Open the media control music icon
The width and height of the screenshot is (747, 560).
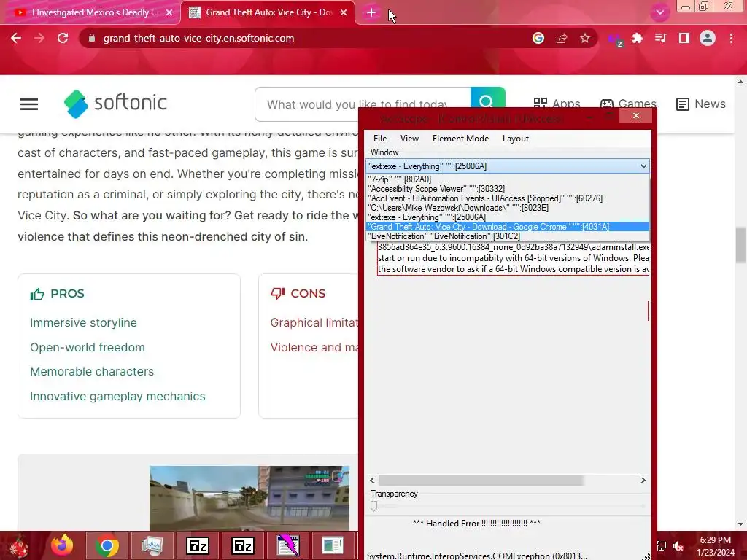point(661,38)
